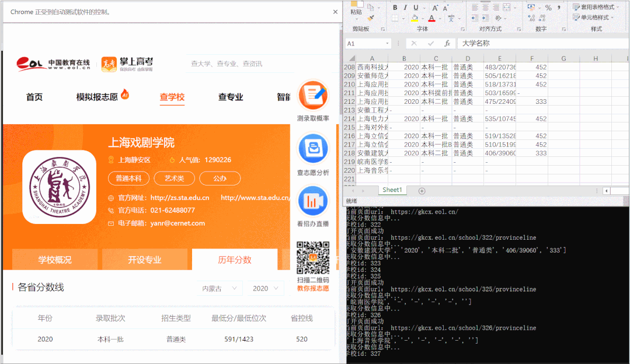Open the 2020 year dropdown on webpage
Screen dimensions: 630x364
(x=265, y=288)
